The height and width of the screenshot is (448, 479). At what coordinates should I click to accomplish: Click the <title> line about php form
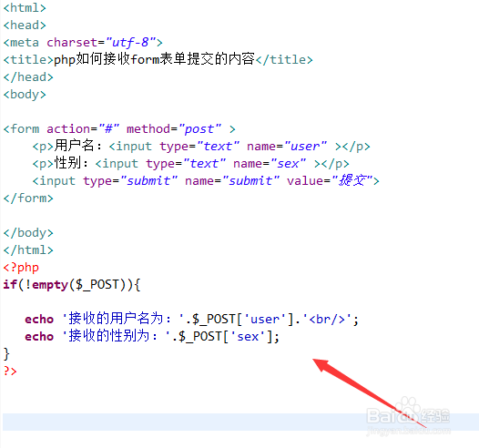[158, 59]
